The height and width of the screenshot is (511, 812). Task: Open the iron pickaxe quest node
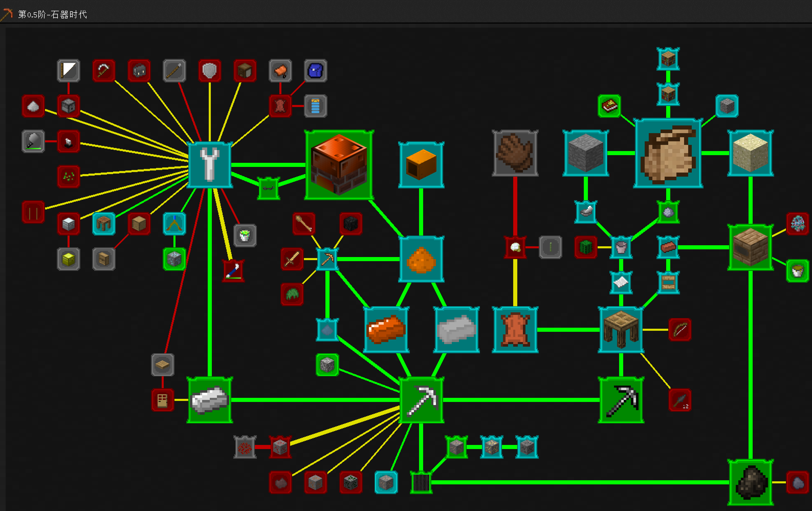coord(421,400)
